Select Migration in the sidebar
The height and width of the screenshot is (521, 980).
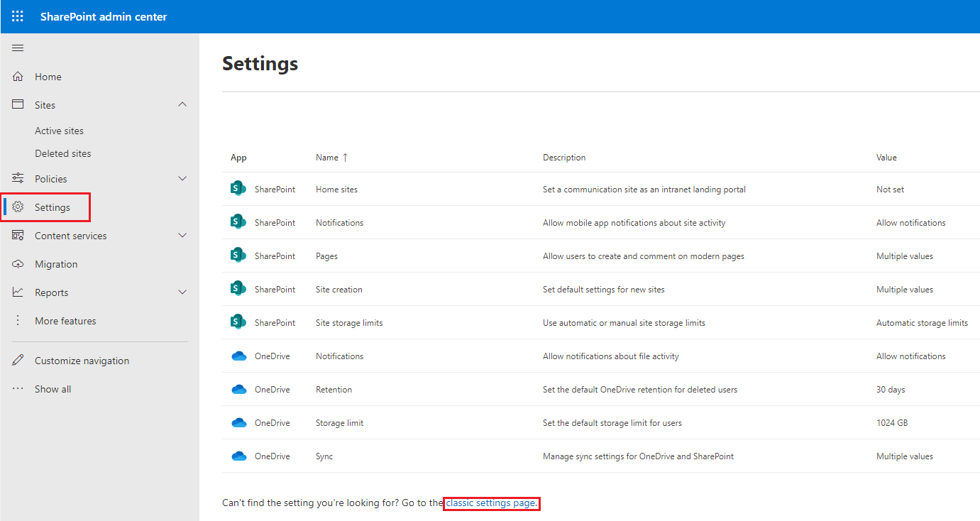pos(56,264)
